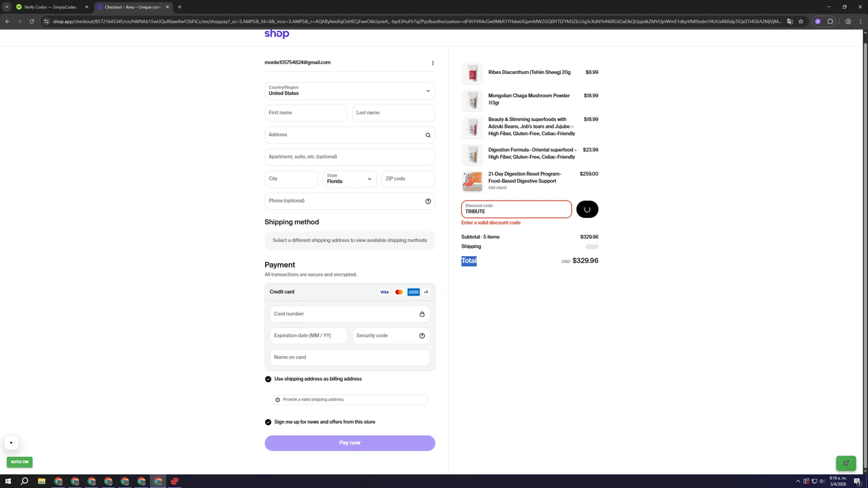Click the Expiration date field
This screenshot has height=488, width=868.
coord(308,336)
